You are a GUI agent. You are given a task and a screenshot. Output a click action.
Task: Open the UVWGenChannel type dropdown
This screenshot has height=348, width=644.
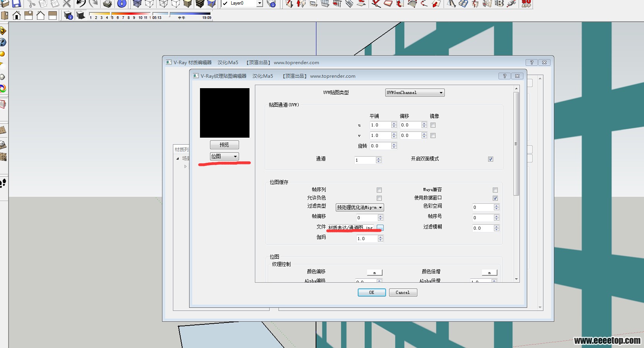click(x=415, y=93)
